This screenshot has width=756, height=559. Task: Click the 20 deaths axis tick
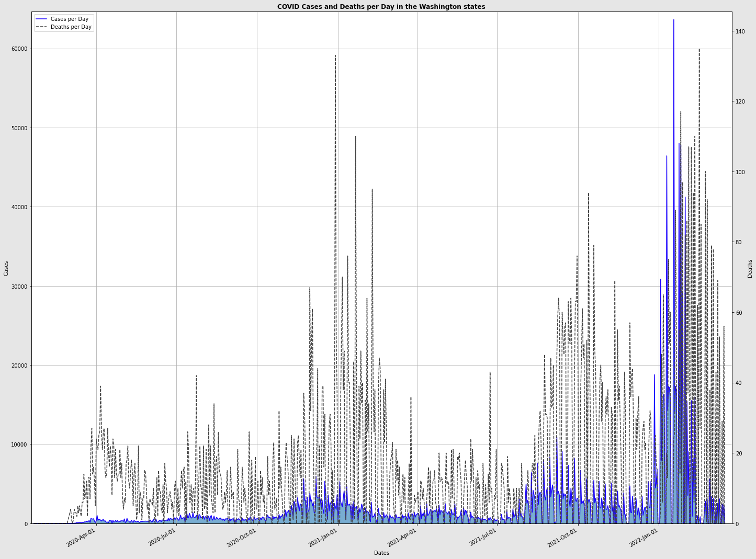(739, 453)
